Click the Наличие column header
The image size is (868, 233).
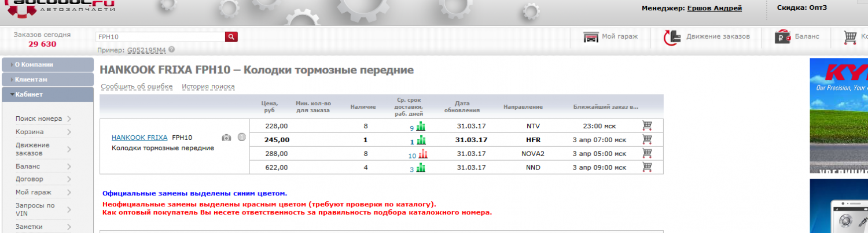[x=363, y=107]
